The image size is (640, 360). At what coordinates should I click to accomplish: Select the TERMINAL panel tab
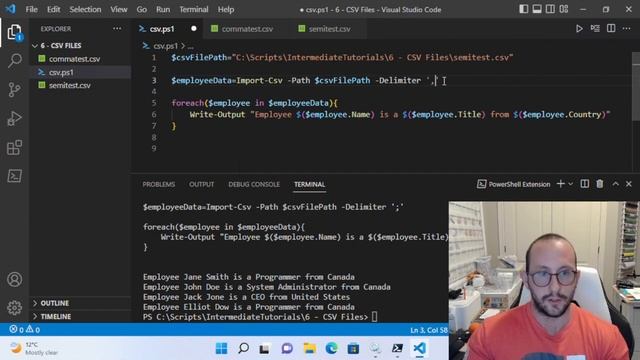[x=309, y=184]
